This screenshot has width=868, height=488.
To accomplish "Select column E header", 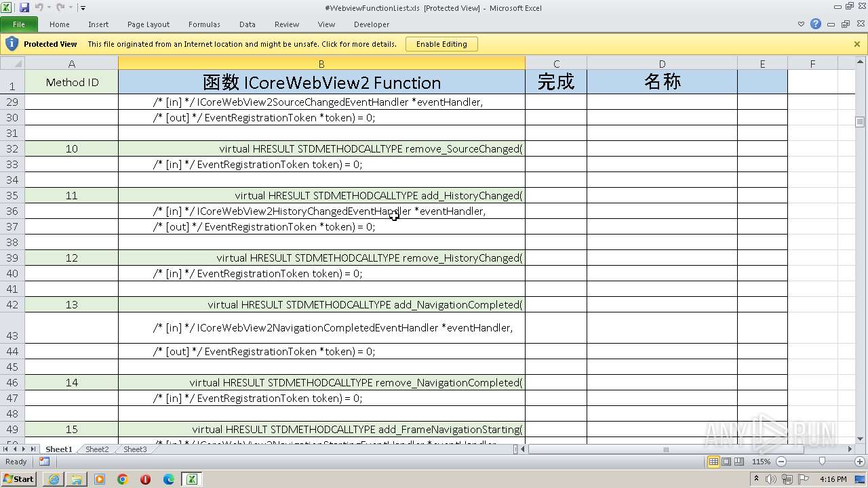I will coord(762,64).
